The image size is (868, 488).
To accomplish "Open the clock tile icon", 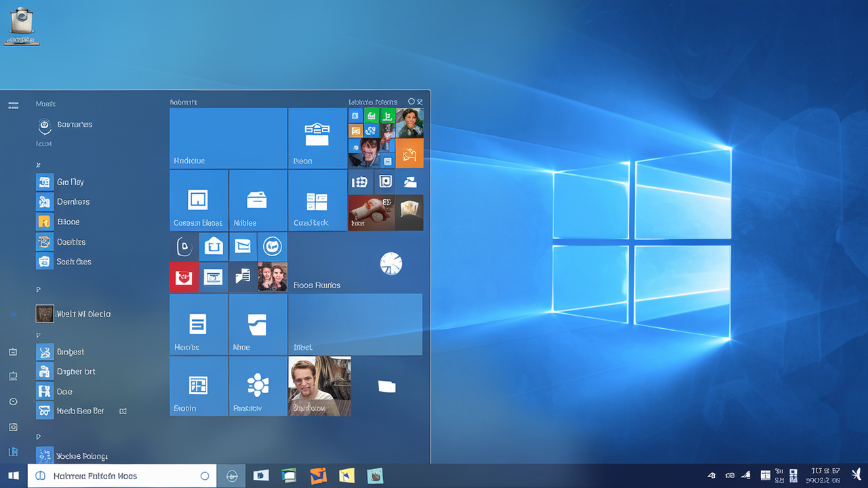I will pyautogui.click(x=391, y=263).
